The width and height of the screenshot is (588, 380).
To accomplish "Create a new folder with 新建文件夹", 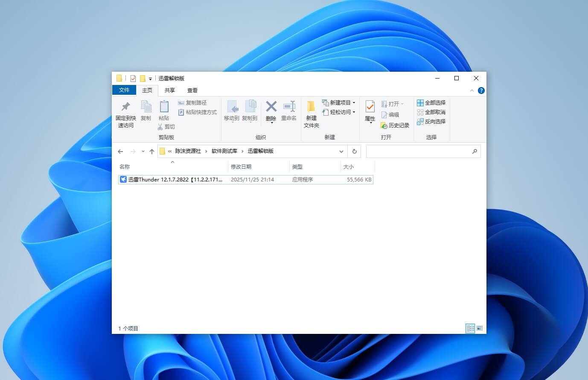I will tap(311, 114).
